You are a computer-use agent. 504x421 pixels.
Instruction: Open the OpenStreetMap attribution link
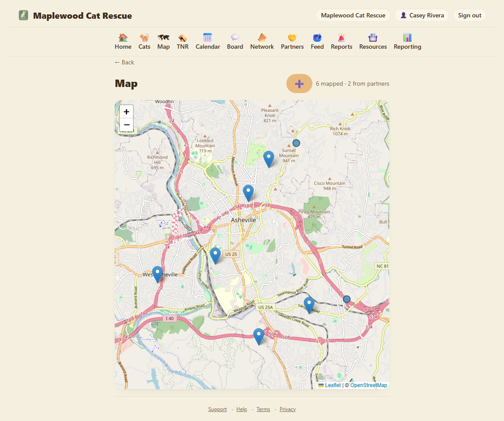369,385
